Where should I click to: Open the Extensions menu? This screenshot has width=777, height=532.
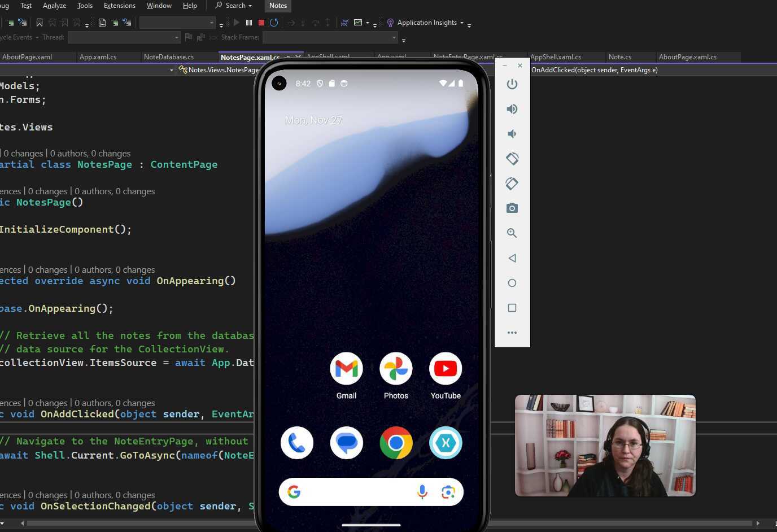pos(119,5)
